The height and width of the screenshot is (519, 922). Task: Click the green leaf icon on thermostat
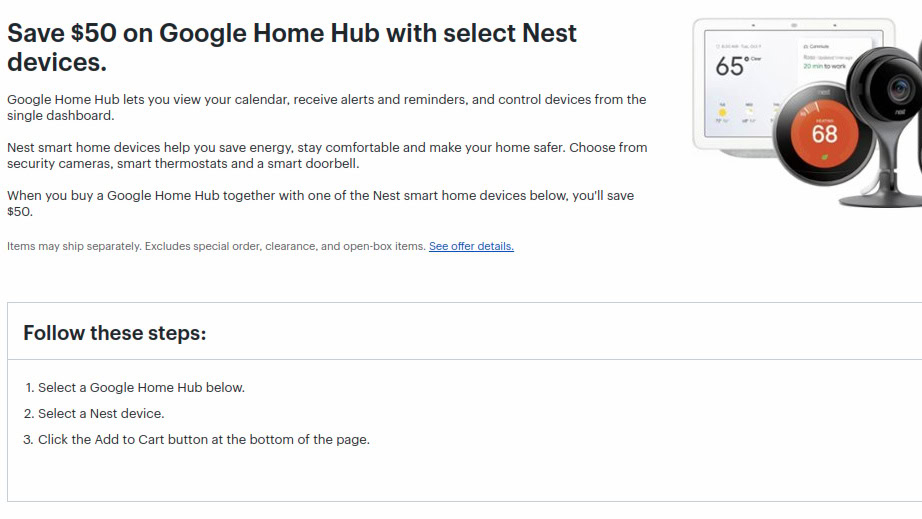tap(825, 156)
